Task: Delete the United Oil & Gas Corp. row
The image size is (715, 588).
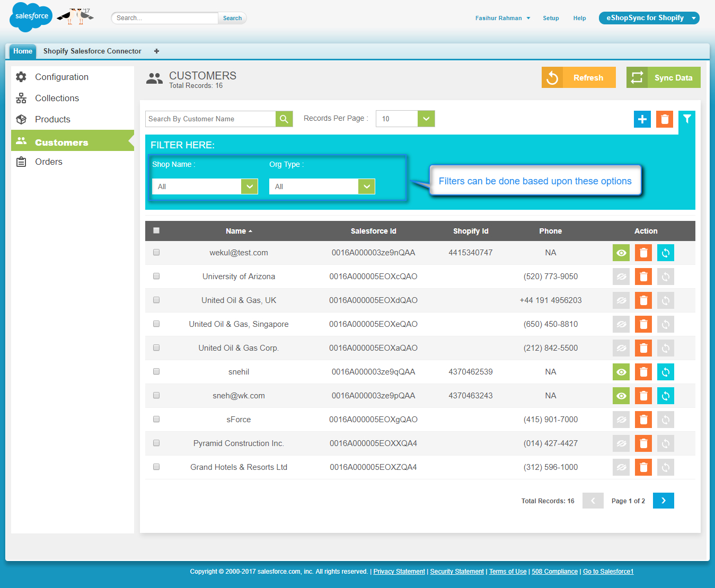Action: pyautogui.click(x=643, y=348)
